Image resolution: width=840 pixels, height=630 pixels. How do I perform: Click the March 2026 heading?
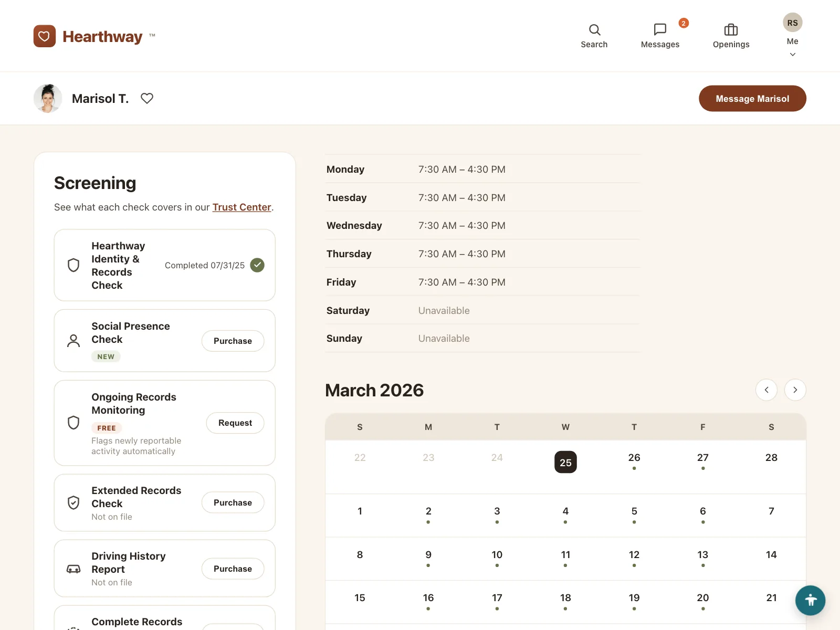[374, 390]
